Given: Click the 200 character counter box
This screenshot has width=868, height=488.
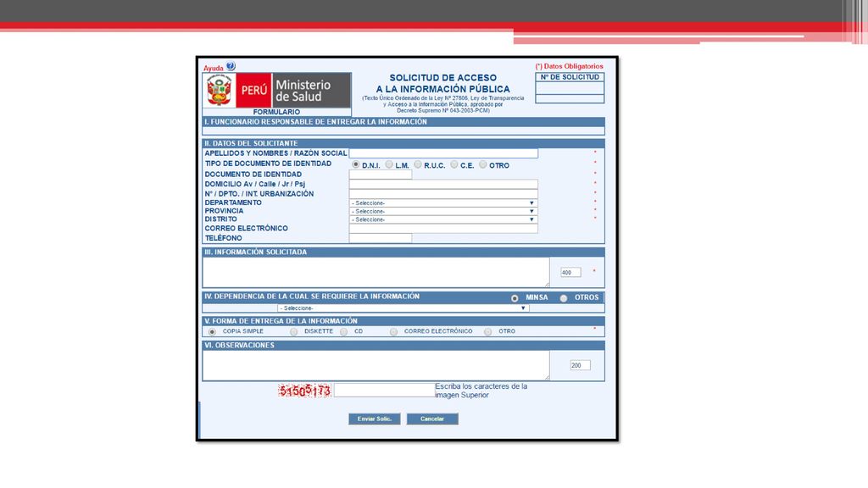Looking at the screenshot, I should click(580, 365).
